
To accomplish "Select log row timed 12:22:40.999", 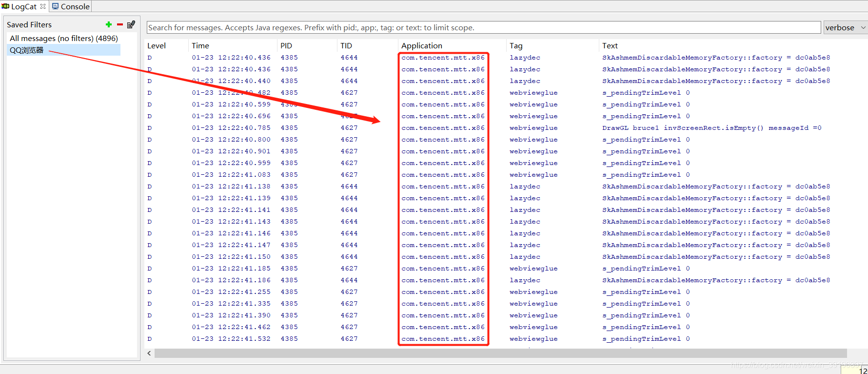I will click(506, 163).
